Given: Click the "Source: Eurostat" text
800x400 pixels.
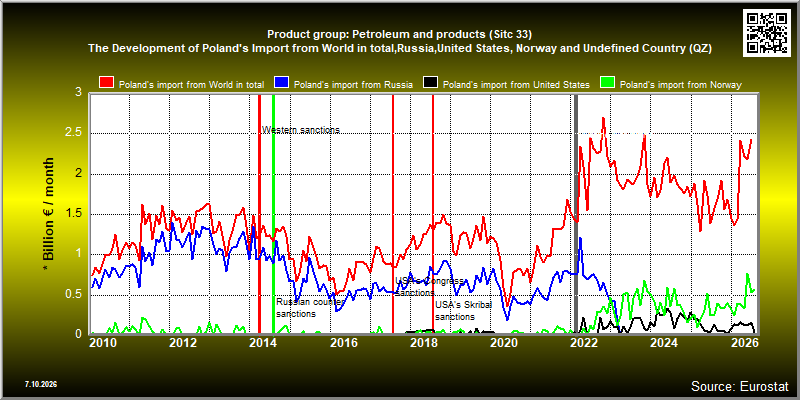Looking at the screenshot, I should click(x=739, y=386).
